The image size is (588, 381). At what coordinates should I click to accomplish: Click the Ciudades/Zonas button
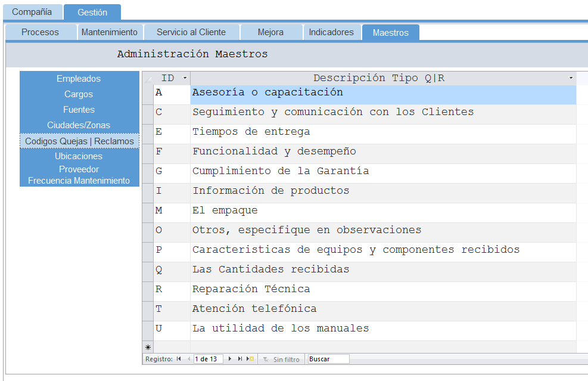coord(79,125)
